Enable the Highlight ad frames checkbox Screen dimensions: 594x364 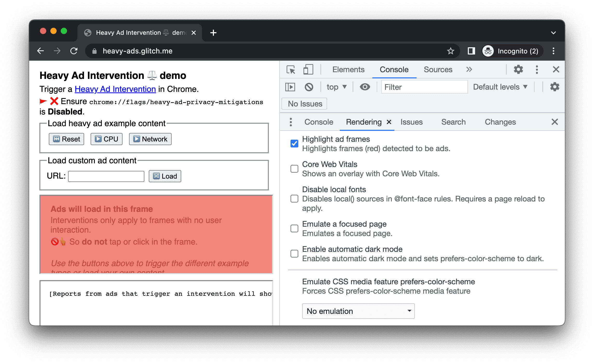pos(294,143)
